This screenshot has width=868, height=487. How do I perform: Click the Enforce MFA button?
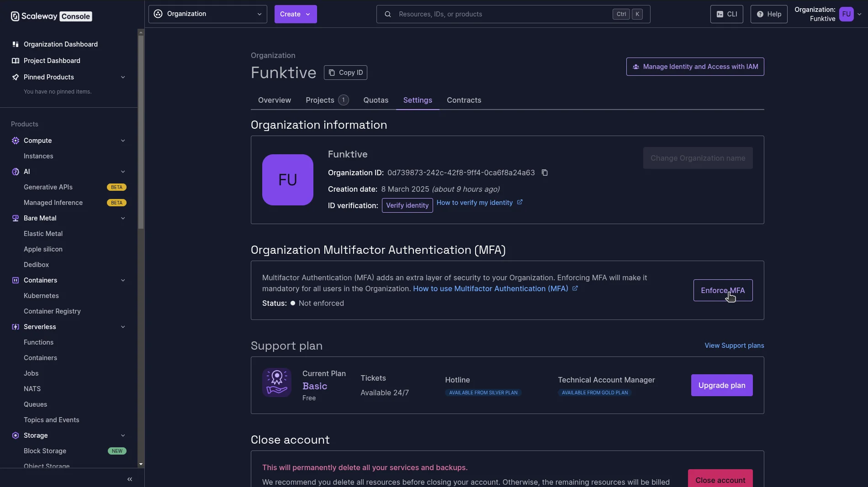coord(723,290)
